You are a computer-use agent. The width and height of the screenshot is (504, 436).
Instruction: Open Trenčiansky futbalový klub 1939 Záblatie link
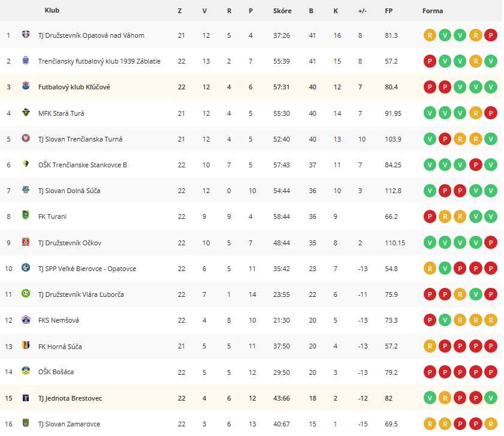[x=99, y=61]
